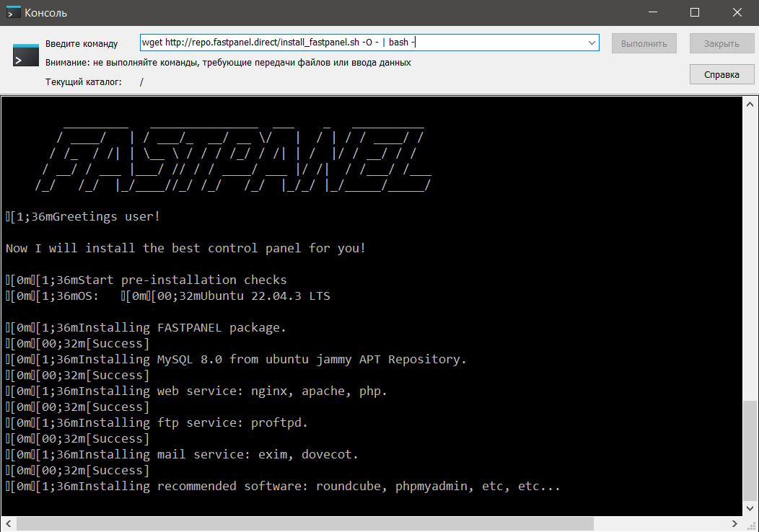
Task: Maximize the Консоль window
Action: pyautogui.click(x=695, y=12)
